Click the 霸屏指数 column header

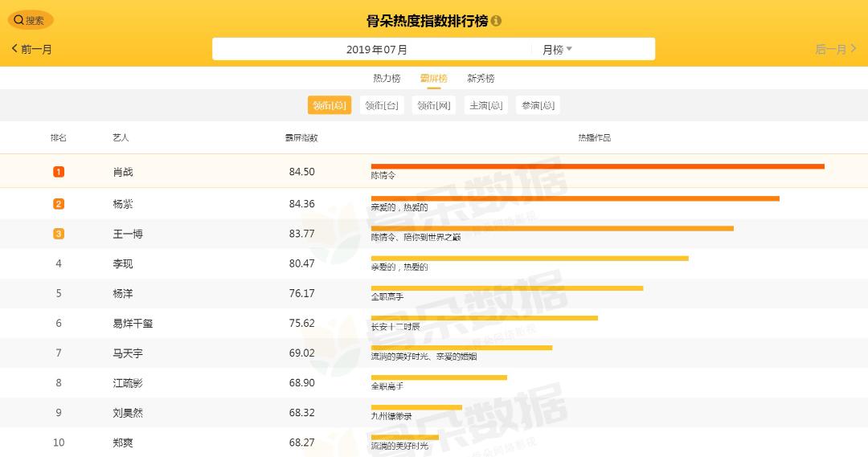click(x=301, y=137)
